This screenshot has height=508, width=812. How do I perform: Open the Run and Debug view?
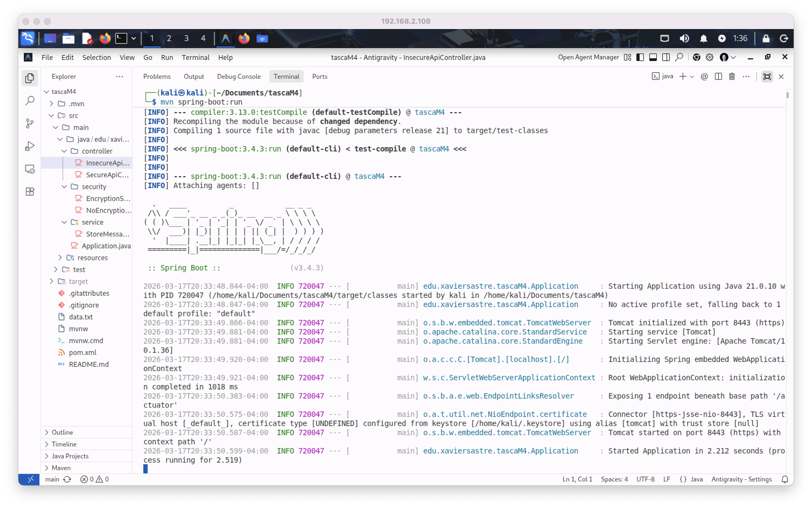tap(30, 146)
